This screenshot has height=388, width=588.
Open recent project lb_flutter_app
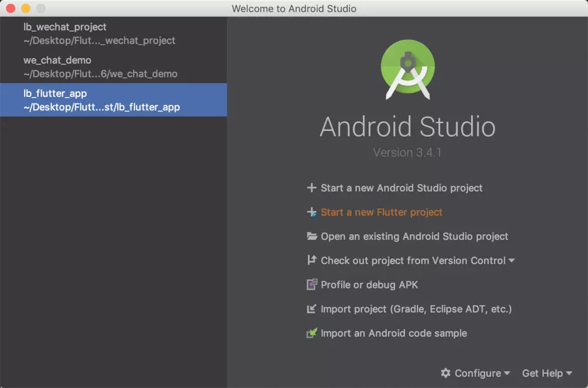click(113, 100)
